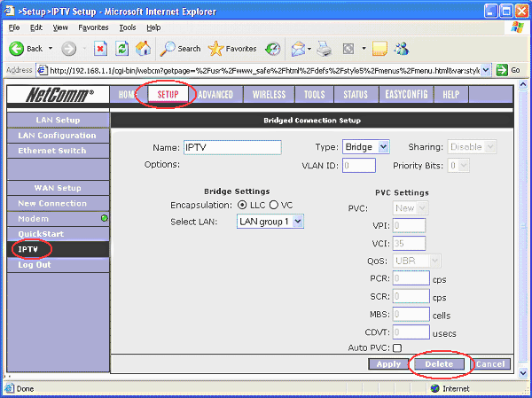Click the Cancel button

click(x=490, y=364)
